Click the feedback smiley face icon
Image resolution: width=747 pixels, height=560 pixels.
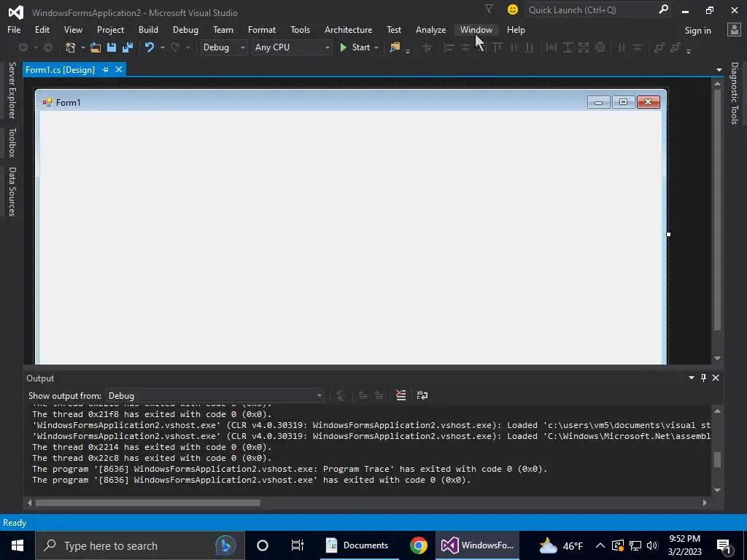pyautogui.click(x=513, y=9)
